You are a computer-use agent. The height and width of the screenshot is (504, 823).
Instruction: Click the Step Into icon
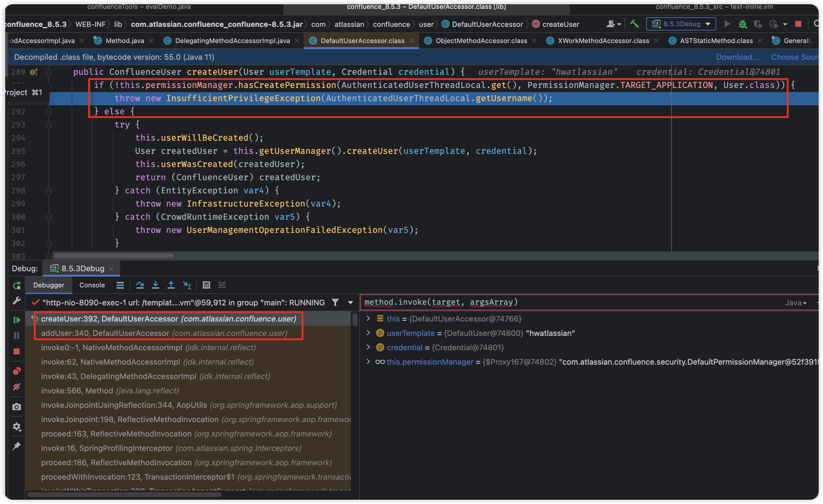[155, 285]
